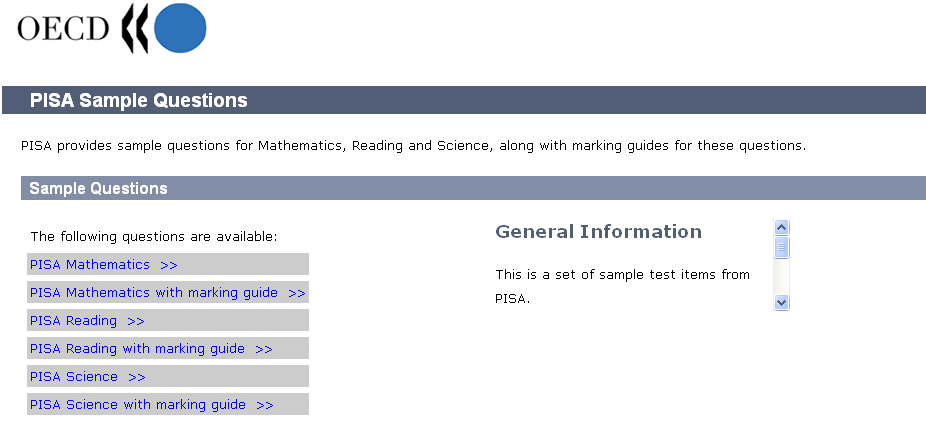
Task: Open the PISA Science link
Action: point(74,377)
